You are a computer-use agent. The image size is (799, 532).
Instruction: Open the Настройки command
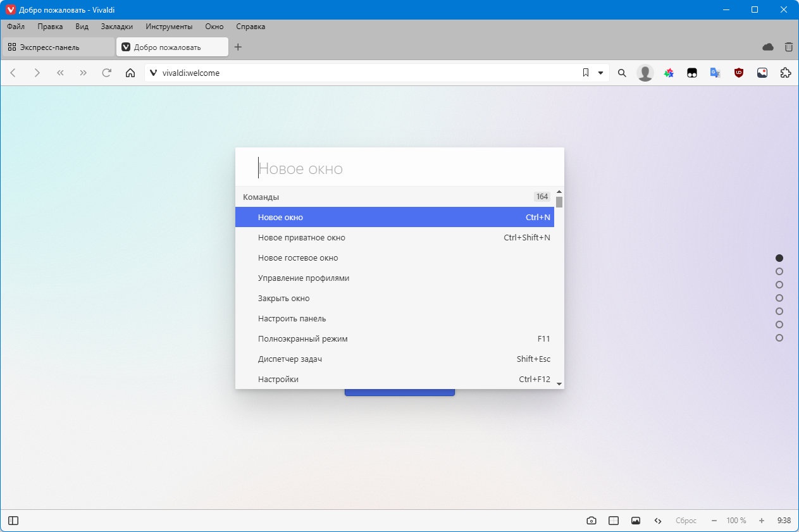395,379
